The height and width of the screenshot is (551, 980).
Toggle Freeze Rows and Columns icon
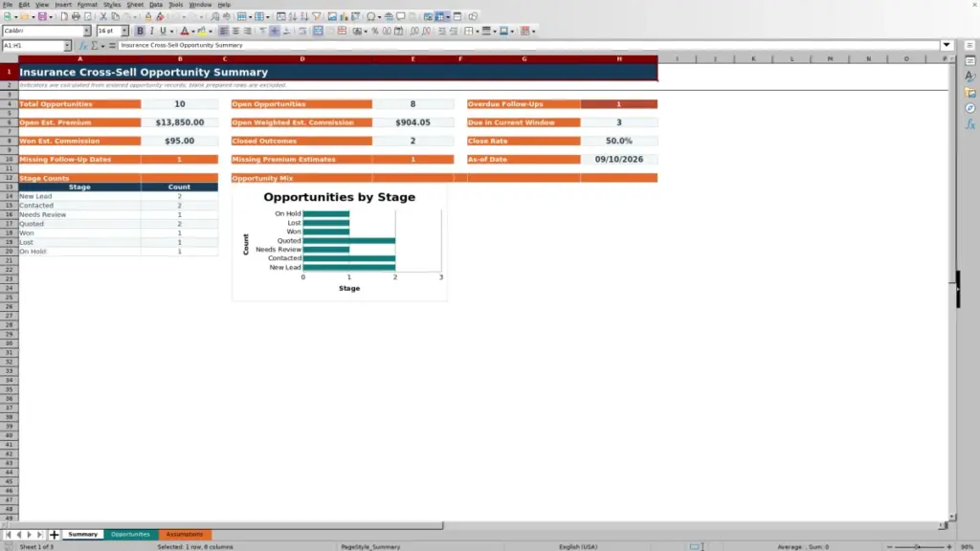tap(439, 16)
